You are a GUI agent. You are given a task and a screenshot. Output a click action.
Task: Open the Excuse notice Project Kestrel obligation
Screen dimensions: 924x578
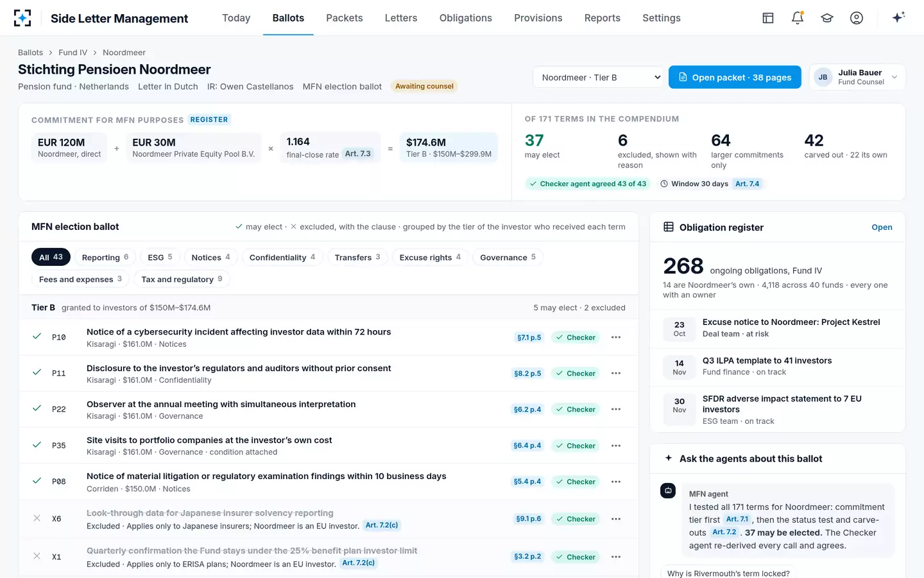point(778,328)
